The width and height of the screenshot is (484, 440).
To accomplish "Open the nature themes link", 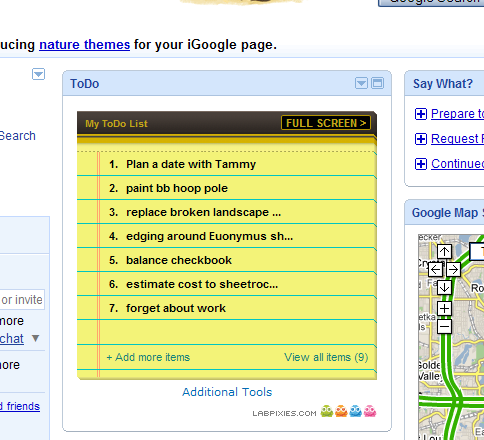I will coord(85,44).
